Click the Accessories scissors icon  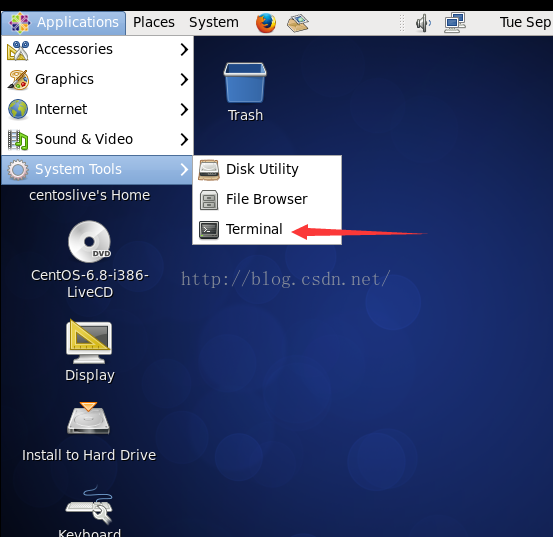click(18, 50)
